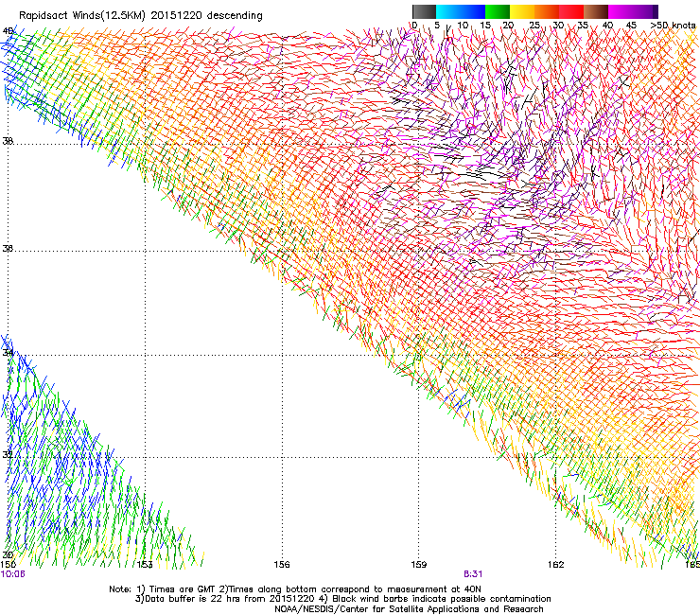Click the purple '8:31' time label
The width and height of the screenshot is (700, 615).
click(x=473, y=574)
